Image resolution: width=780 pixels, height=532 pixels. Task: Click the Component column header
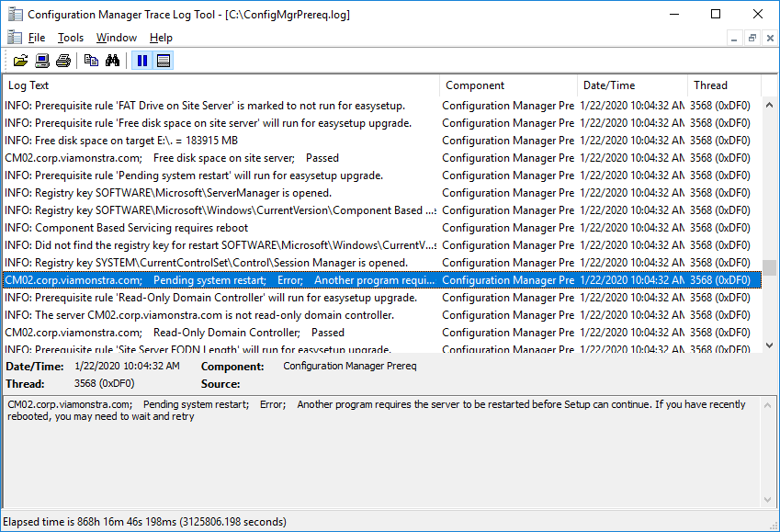pos(508,85)
